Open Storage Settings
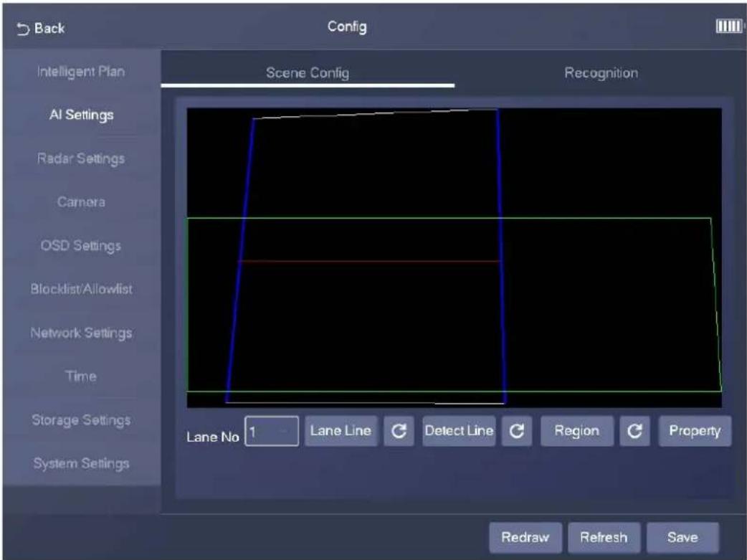 (x=82, y=420)
